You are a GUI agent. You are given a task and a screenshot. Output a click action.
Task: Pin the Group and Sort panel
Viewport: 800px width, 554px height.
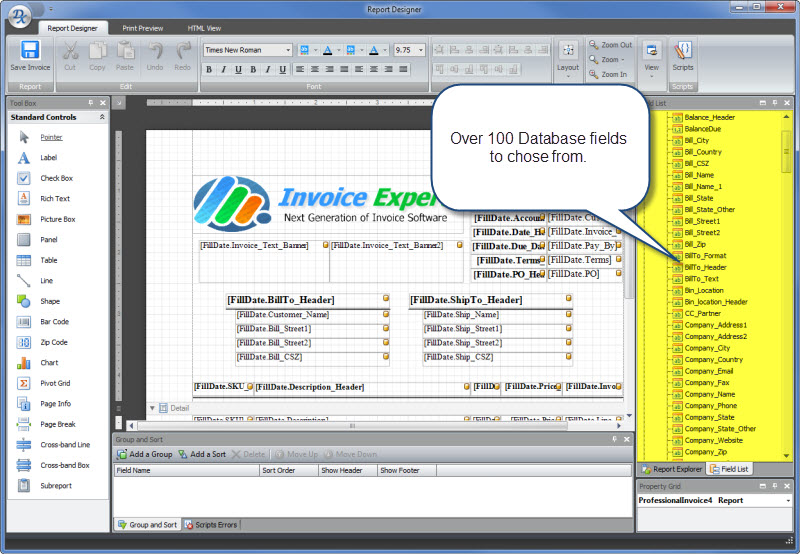(x=615, y=439)
